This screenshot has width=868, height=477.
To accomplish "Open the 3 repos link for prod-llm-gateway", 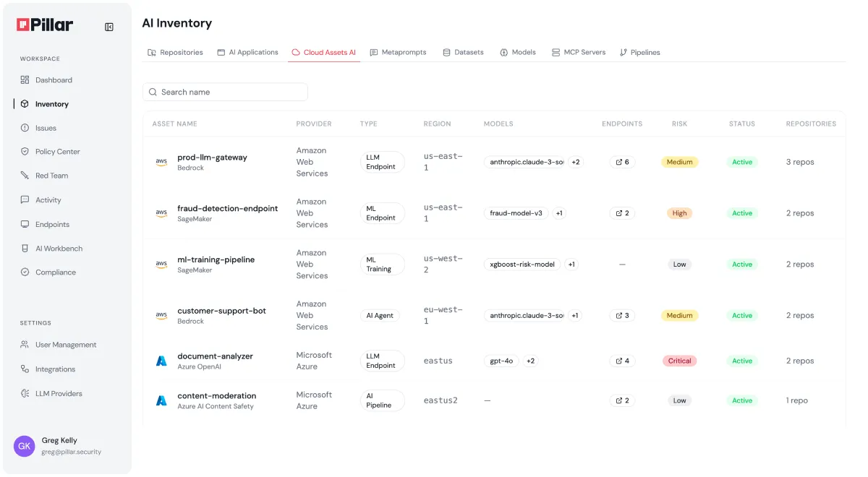I will pyautogui.click(x=799, y=162).
